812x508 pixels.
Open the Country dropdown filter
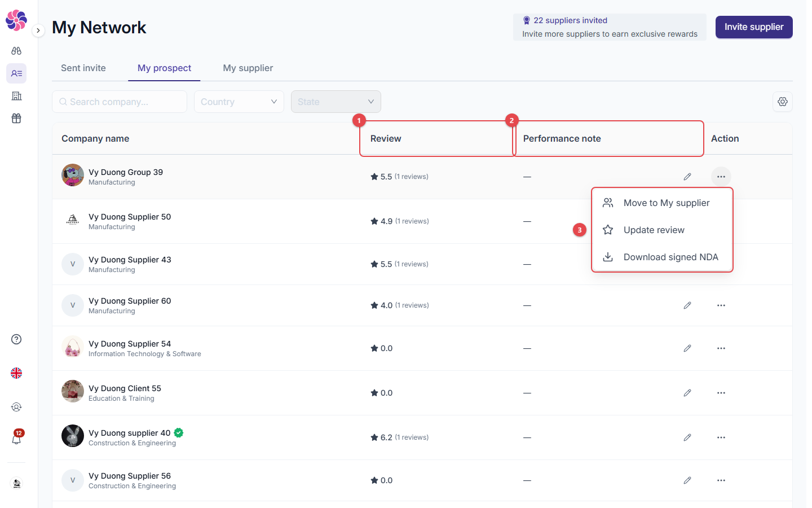click(239, 102)
